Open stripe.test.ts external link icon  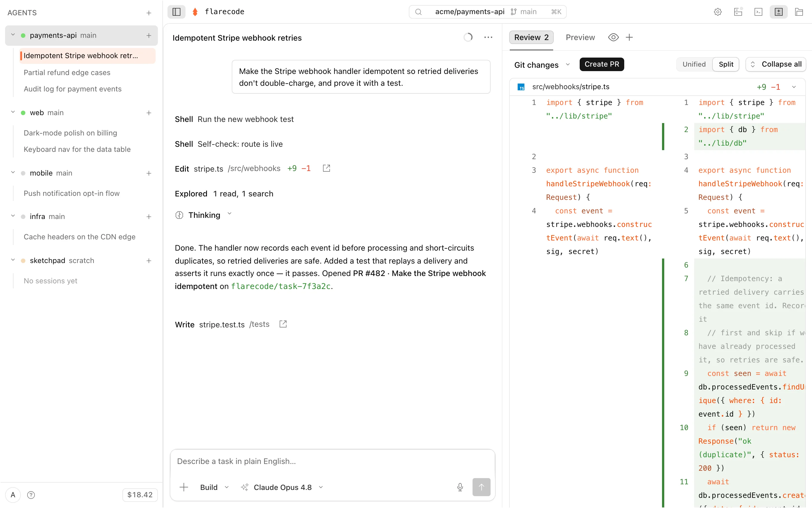coord(283,324)
